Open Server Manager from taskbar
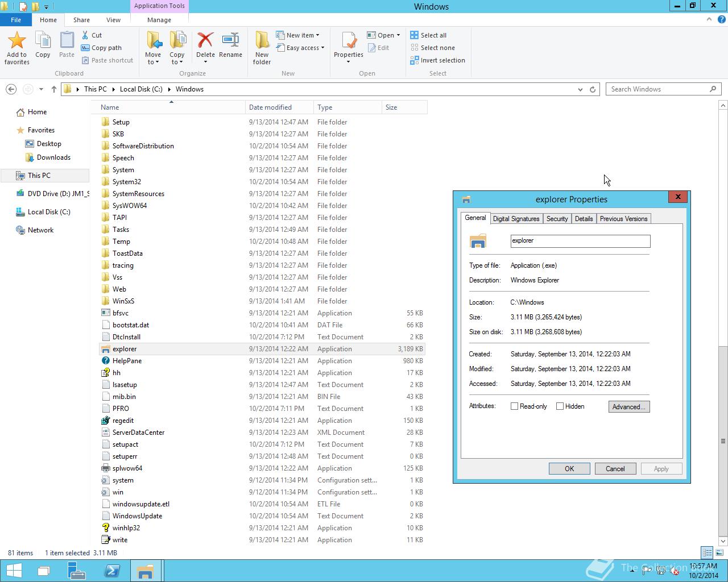Image resolution: width=728 pixels, height=582 pixels. 76,571
